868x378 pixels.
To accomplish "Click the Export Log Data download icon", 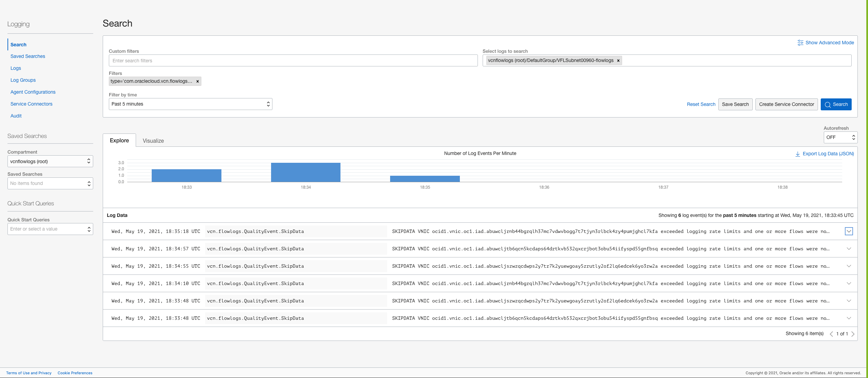I will [798, 154].
